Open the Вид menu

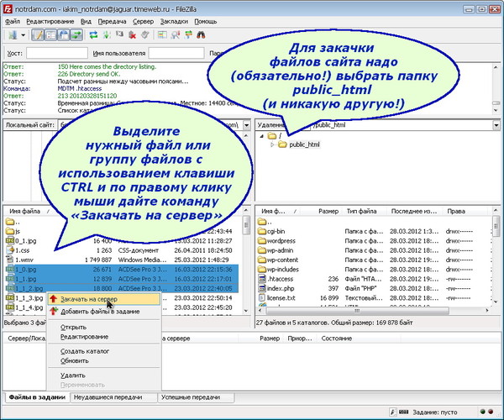[86, 22]
